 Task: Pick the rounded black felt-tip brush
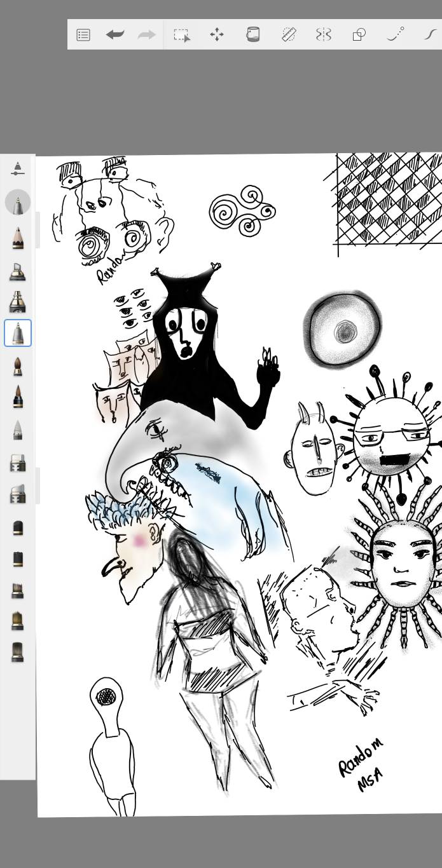tap(18, 527)
